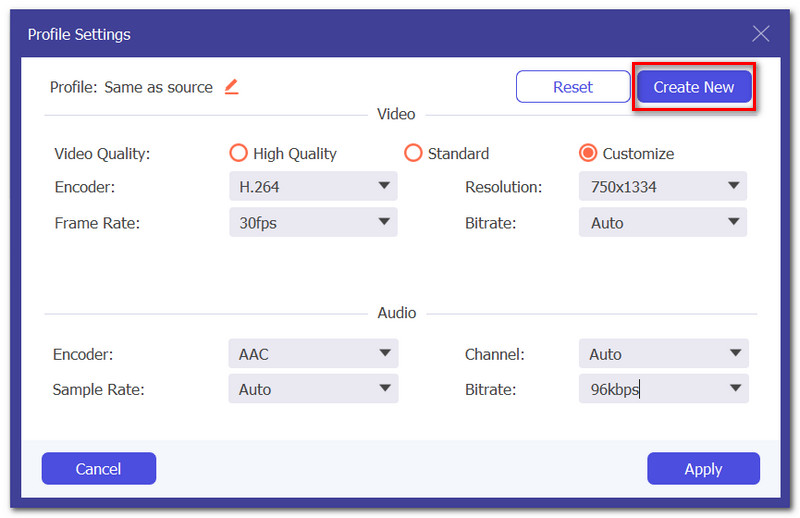Screen dimensions: 800x518
Task: Click the audio Bitrate dropdown arrow
Action: point(735,388)
